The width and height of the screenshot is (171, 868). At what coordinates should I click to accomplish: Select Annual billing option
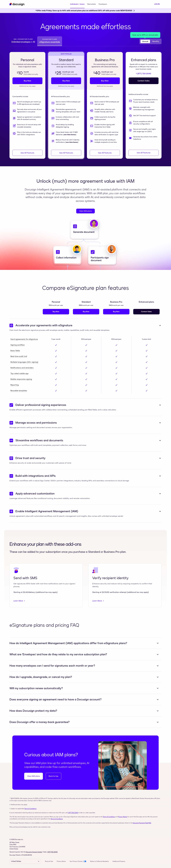145,41
